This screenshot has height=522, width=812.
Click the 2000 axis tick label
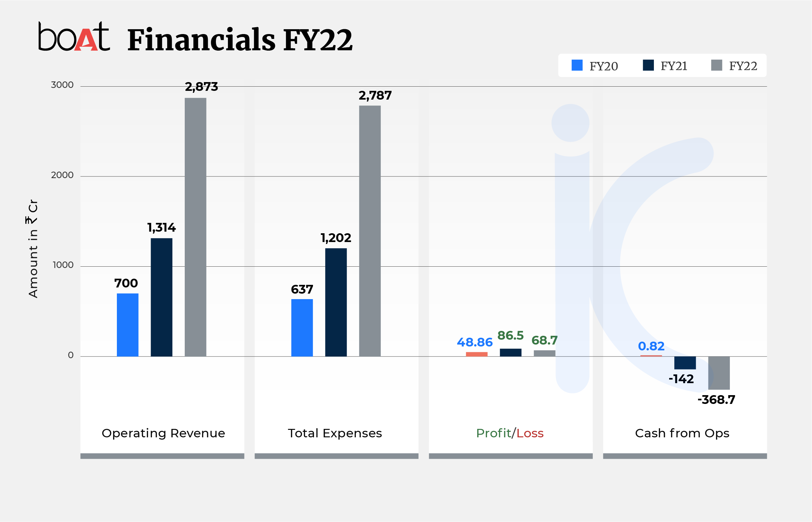pos(62,175)
